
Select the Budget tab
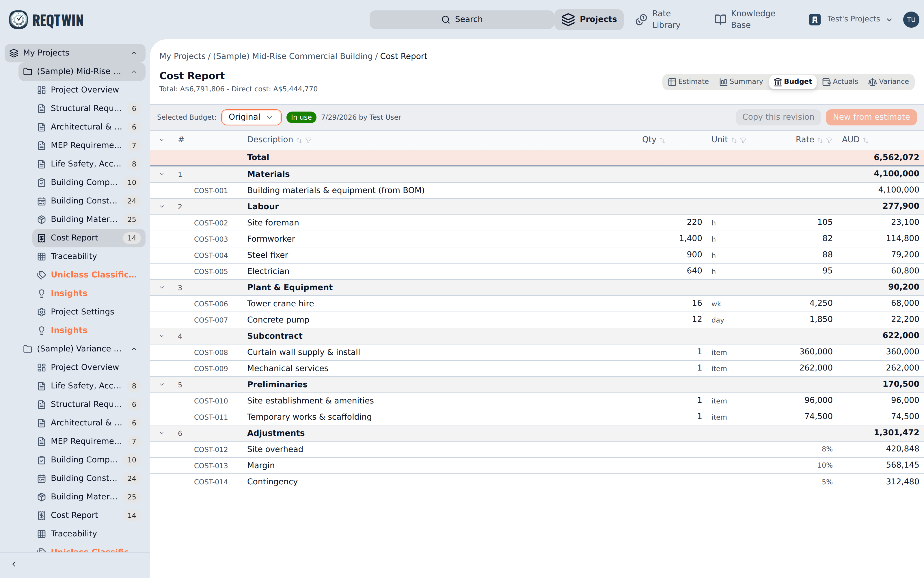(x=793, y=82)
